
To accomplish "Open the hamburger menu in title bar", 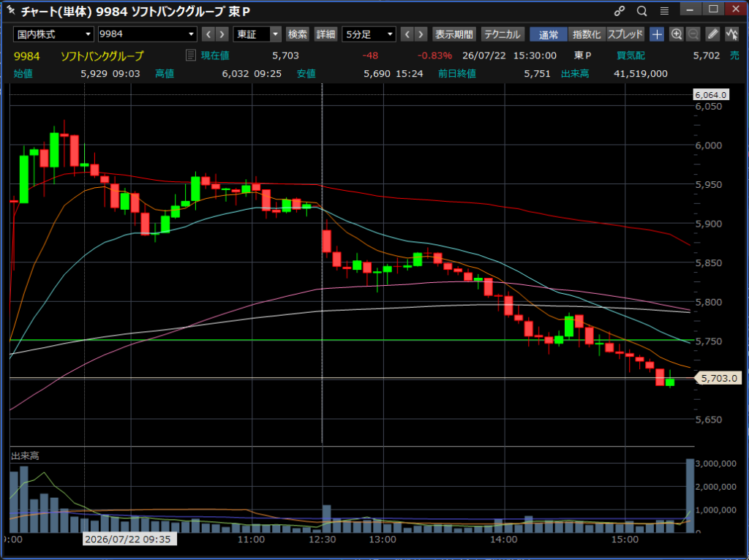I will 664,11.
